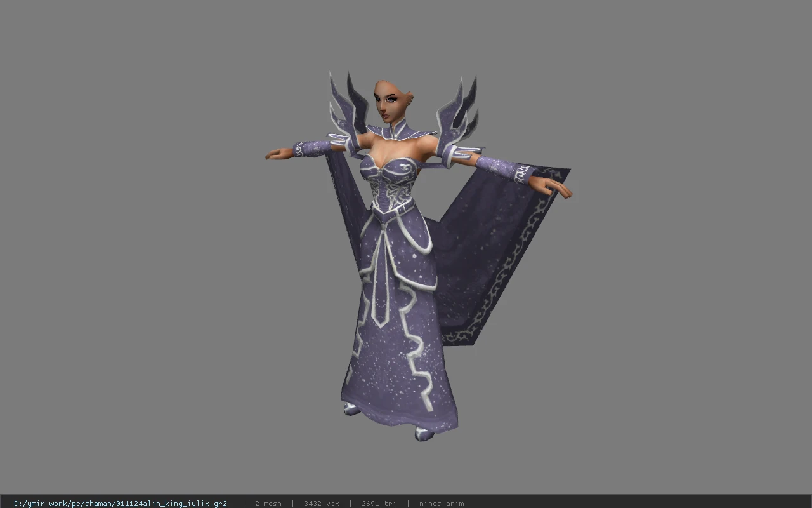This screenshot has width=812, height=508.
Task: Click the long hanging front sash
Action: pyautogui.click(x=381, y=279)
